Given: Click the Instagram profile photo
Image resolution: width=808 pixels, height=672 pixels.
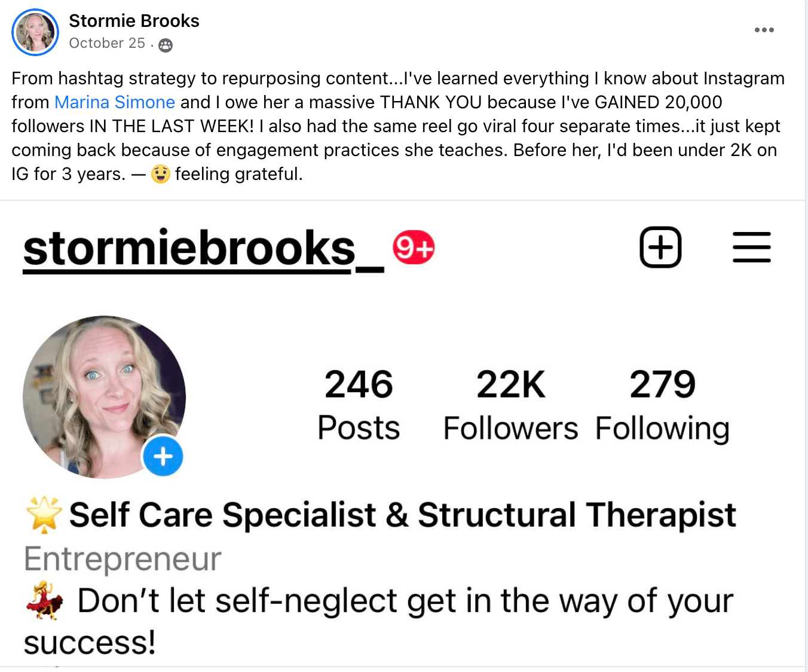Looking at the screenshot, I should tap(104, 397).
